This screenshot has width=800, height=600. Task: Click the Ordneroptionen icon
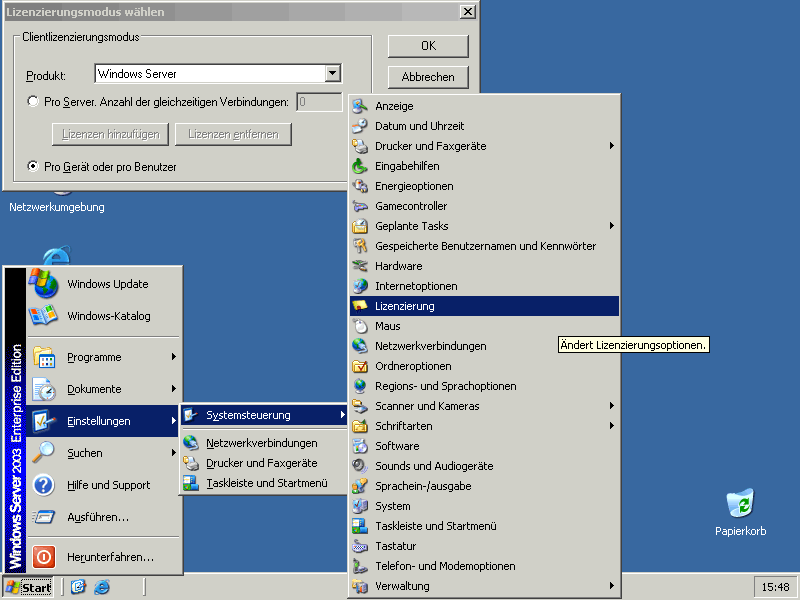click(x=360, y=366)
